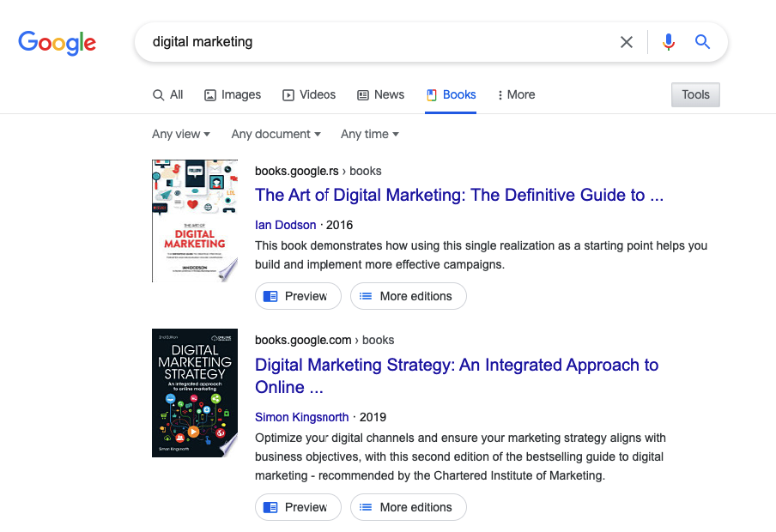Click author link Ian Dodson
Viewport: 776px width, 532px height.
click(x=286, y=225)
